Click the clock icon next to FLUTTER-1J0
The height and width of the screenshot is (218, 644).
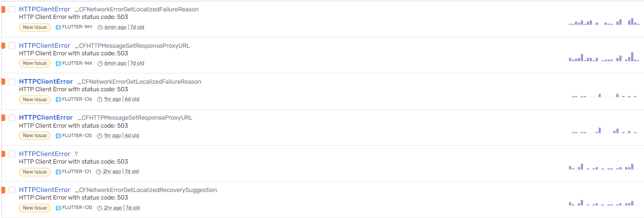point(100,208)
